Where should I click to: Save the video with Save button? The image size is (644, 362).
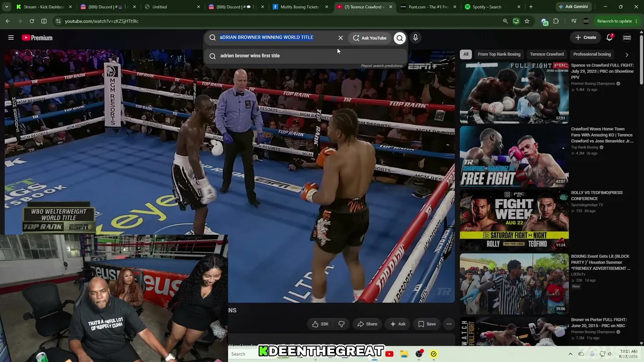point(427,324)
